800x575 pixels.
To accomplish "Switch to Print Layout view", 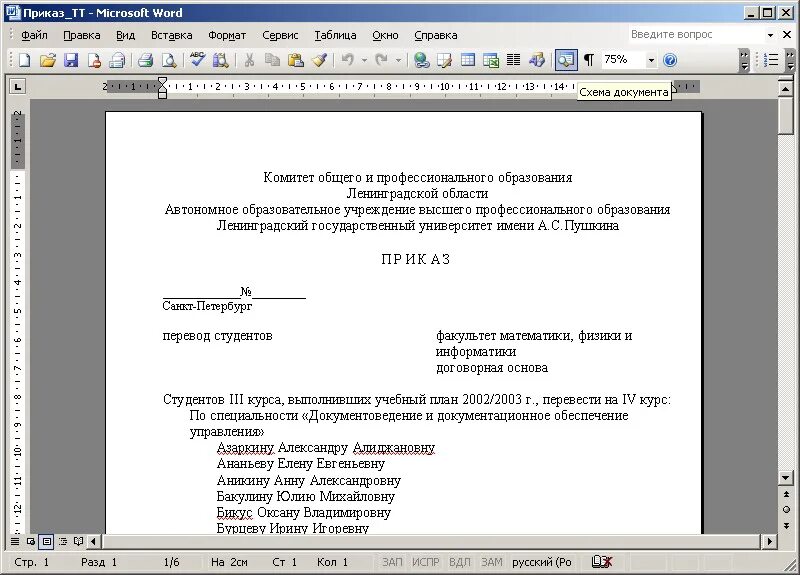I will (47, 541).
